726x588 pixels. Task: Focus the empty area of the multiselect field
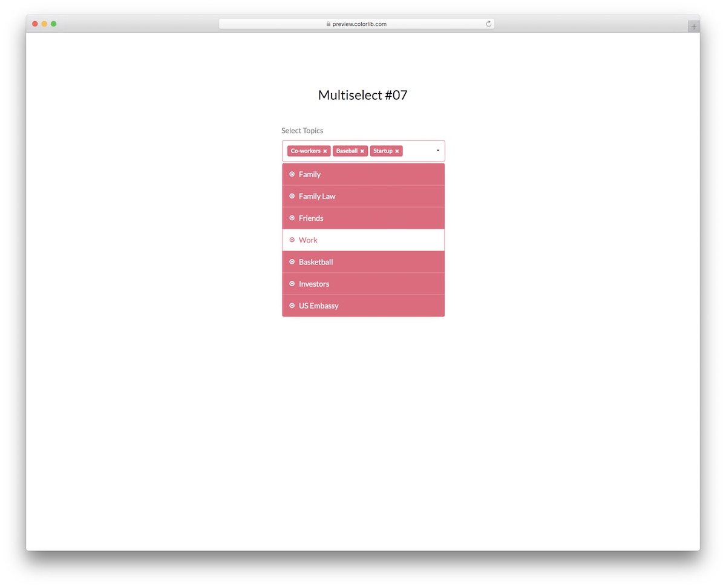[x=418, y=151]
